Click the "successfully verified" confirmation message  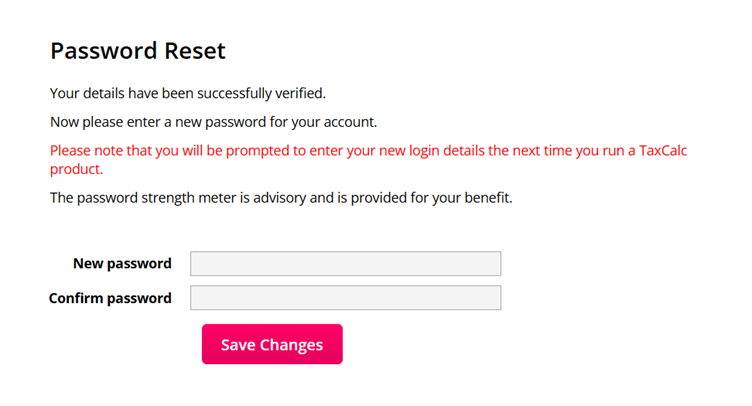(188, 94)
